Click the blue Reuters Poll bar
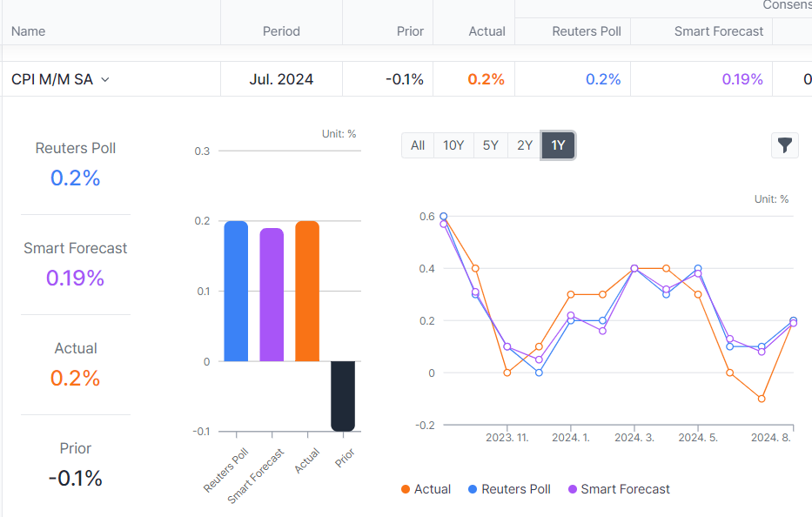The width and height of the screenshot is (812, 517). pos(236,292)
